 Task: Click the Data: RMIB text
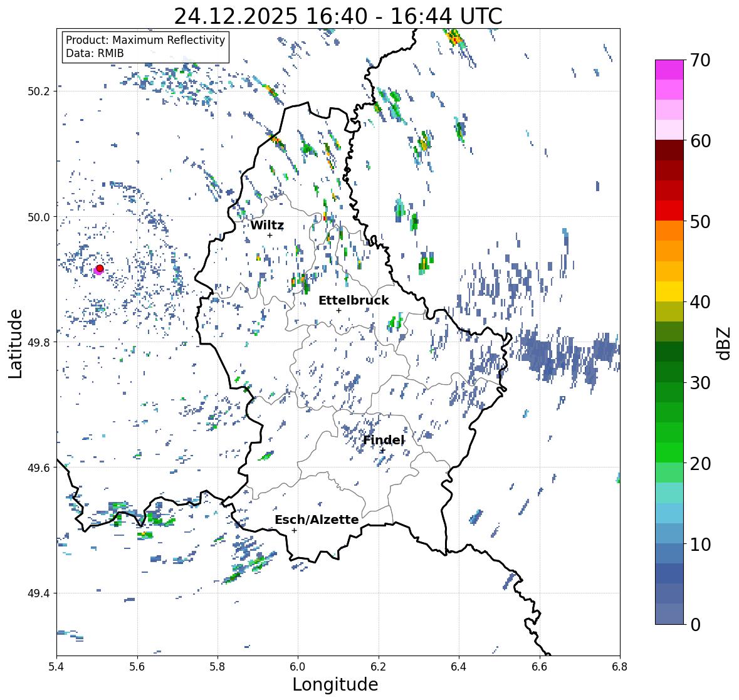95,53
